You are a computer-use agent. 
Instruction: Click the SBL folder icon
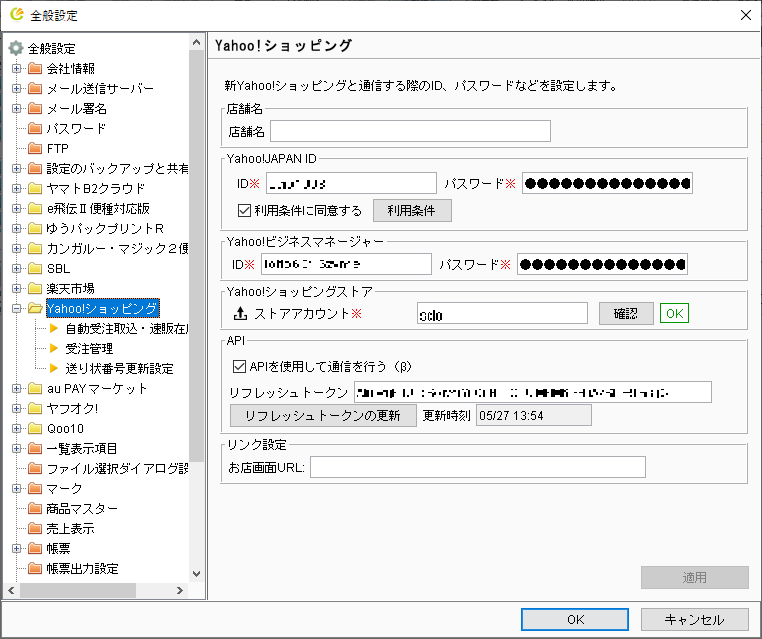35,268
